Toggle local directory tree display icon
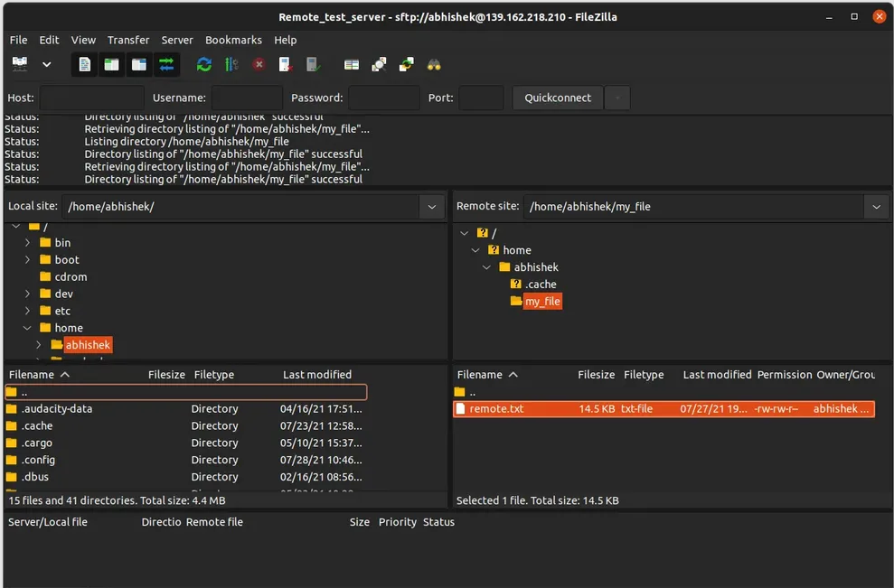 point(111,64)
